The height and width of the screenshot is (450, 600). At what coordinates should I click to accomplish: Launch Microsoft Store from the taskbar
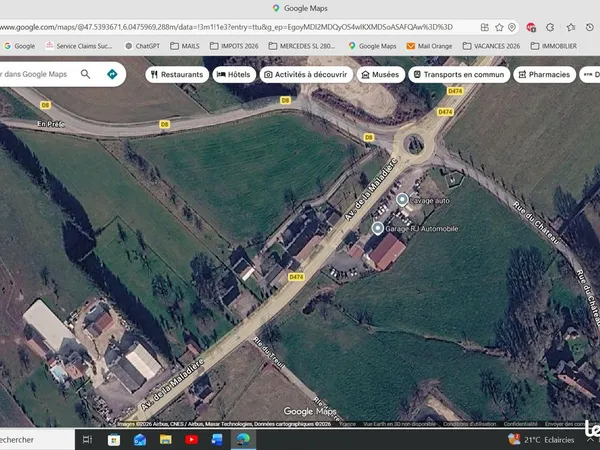coord(114,440)
